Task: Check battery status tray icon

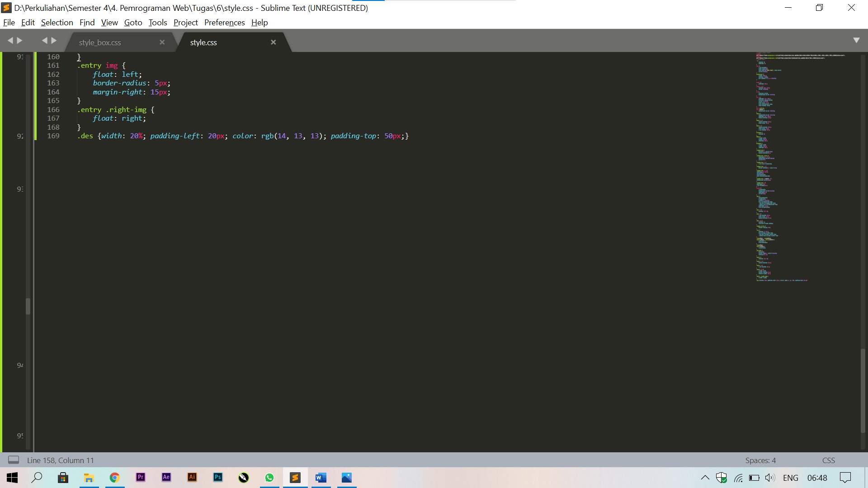Action: point(754,478)
